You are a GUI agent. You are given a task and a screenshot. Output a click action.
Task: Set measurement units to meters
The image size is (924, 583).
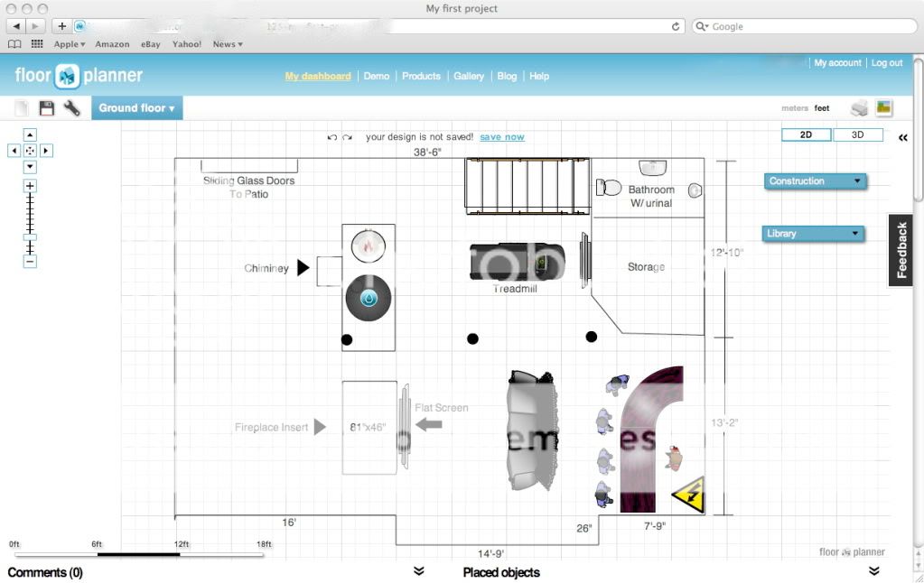[x=795, y=108]
